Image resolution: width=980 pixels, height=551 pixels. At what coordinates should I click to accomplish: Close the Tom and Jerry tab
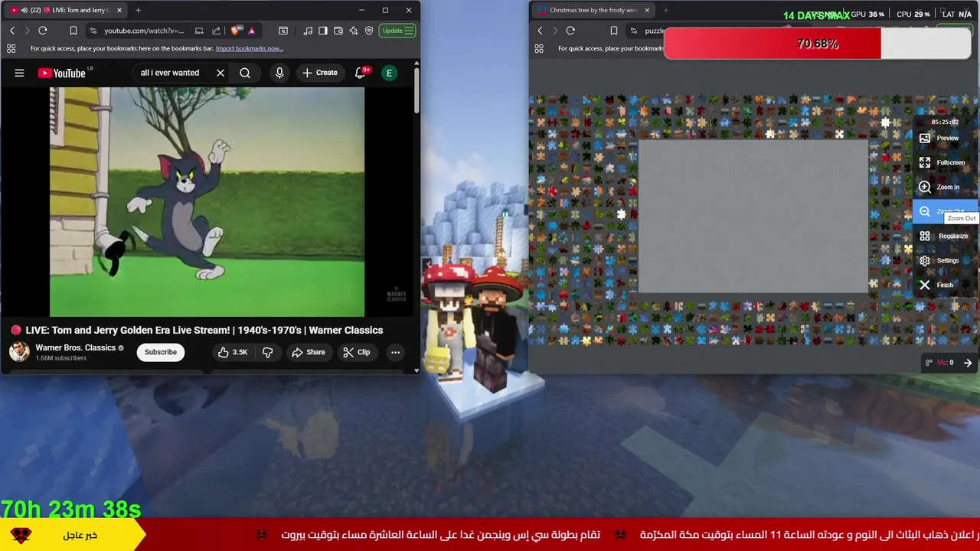pos(119,10)
